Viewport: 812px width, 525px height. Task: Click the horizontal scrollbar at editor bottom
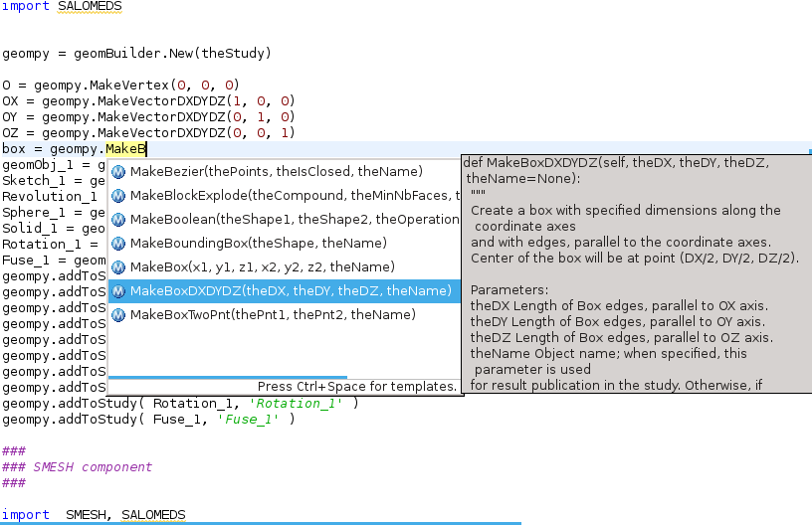click(x=261, y=523)
